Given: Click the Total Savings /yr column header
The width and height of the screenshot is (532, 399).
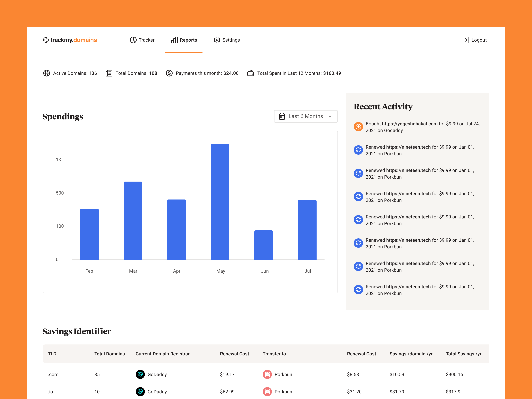Looking at the screenshot, I should click(x=464, y=354).
